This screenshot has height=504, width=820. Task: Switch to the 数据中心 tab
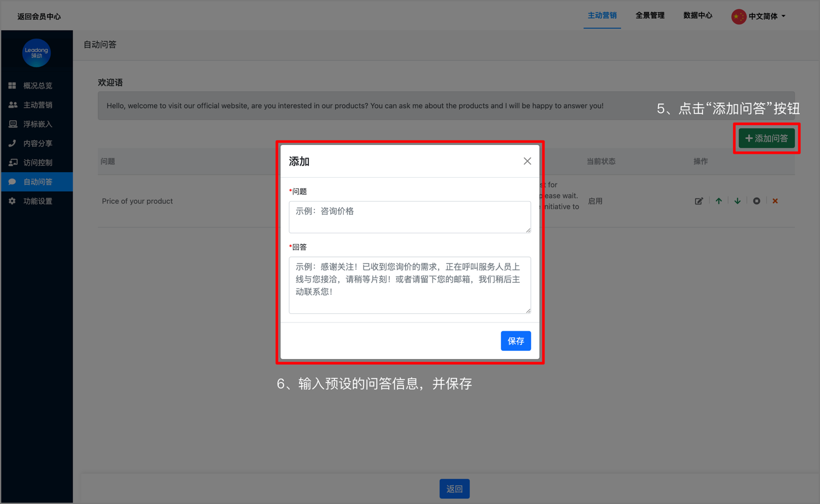(x=698, y=16)
